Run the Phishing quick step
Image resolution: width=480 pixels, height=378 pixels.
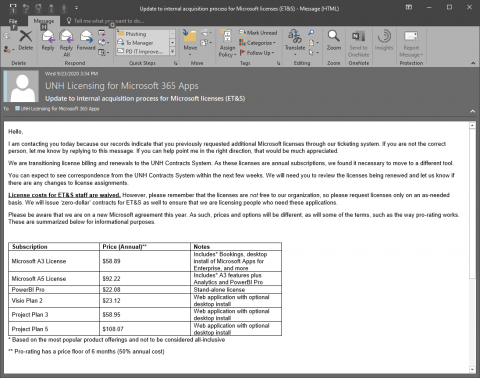(143, 34)
